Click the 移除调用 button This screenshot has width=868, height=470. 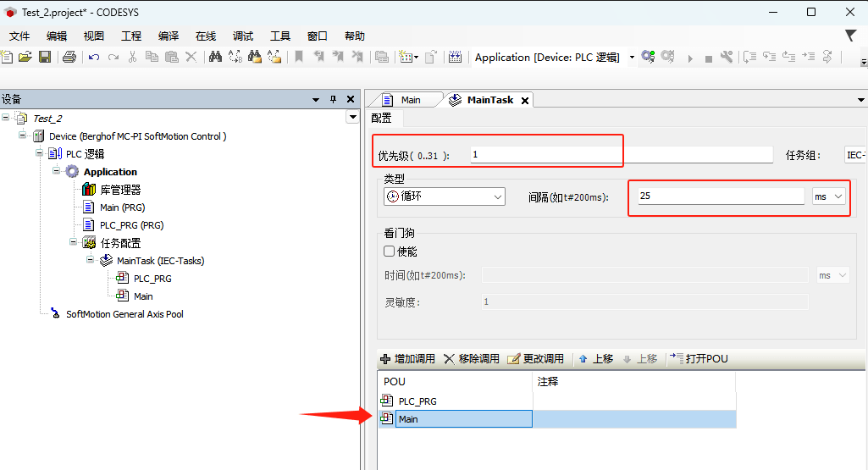[472, 359]
